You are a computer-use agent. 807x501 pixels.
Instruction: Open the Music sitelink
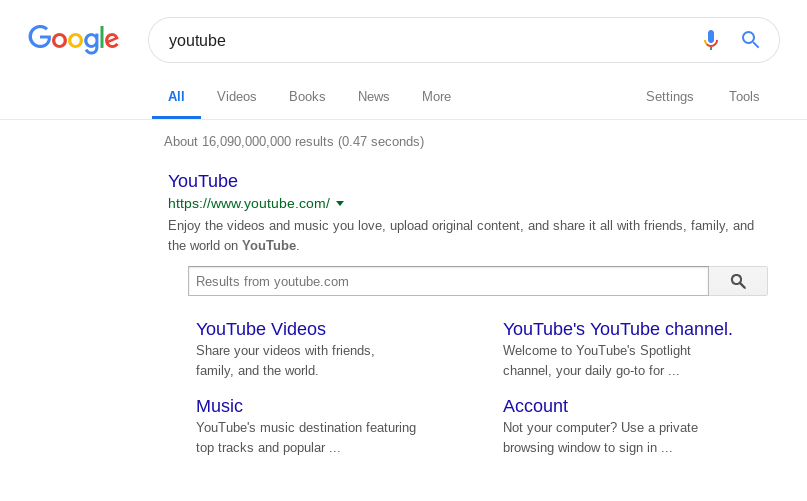tap(219, 406)
